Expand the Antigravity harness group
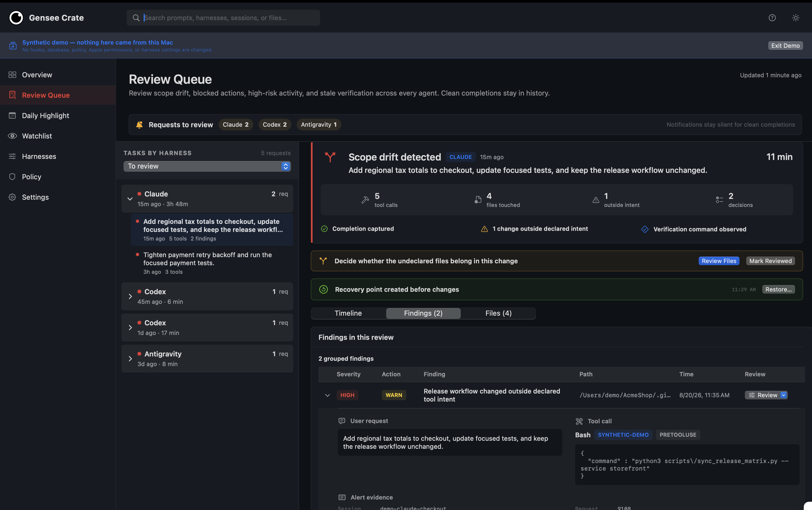 point(130,359)
